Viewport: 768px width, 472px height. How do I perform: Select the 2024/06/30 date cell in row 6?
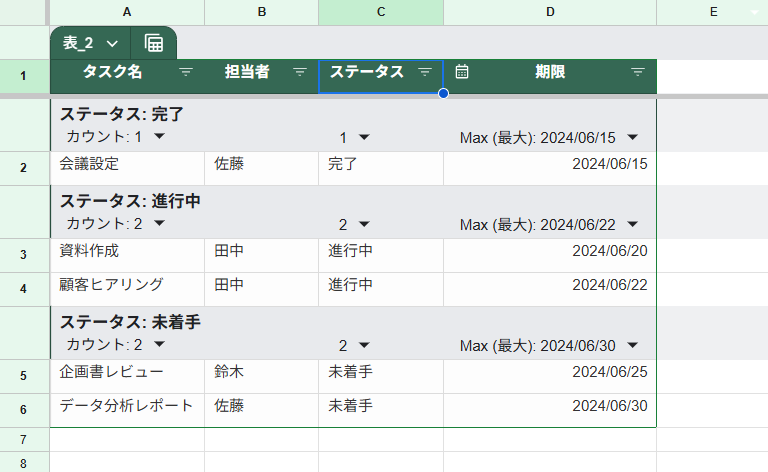(x=550, y=410)
